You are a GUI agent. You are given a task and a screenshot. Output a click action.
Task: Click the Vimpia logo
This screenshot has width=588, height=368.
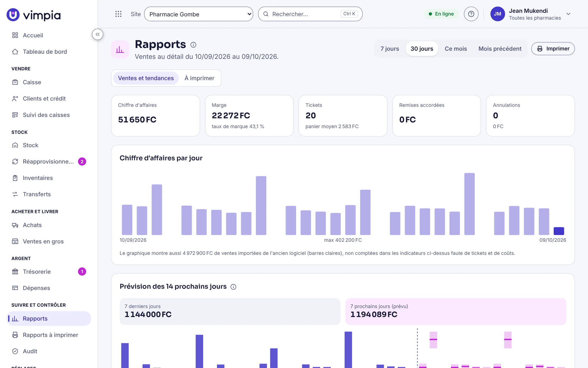point(34,15)
